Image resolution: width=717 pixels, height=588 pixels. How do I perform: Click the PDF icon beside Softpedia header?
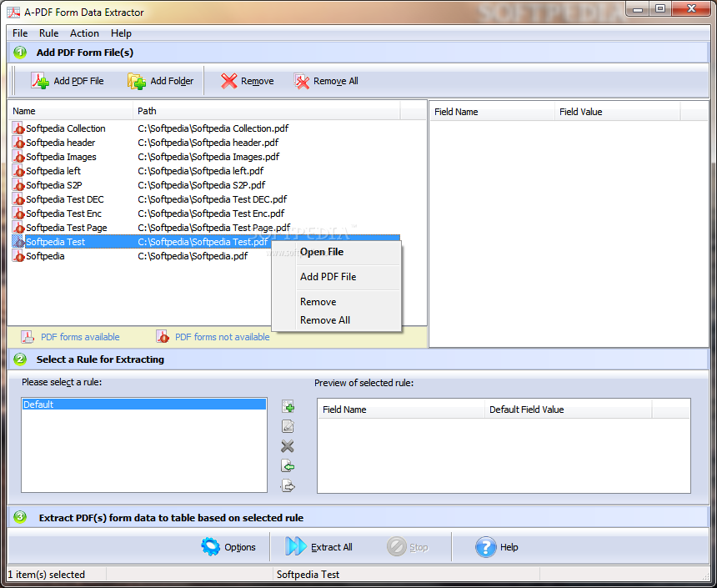[18, 143]
